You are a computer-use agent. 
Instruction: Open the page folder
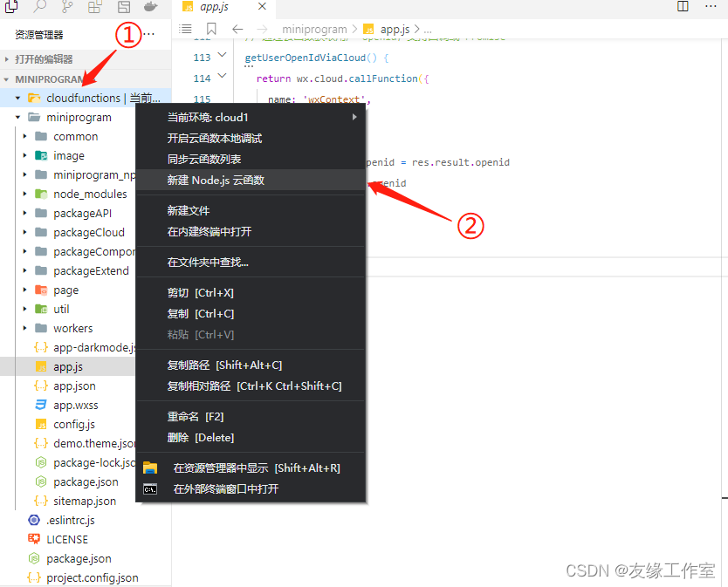pyautogui.click(x=66, y=290)
